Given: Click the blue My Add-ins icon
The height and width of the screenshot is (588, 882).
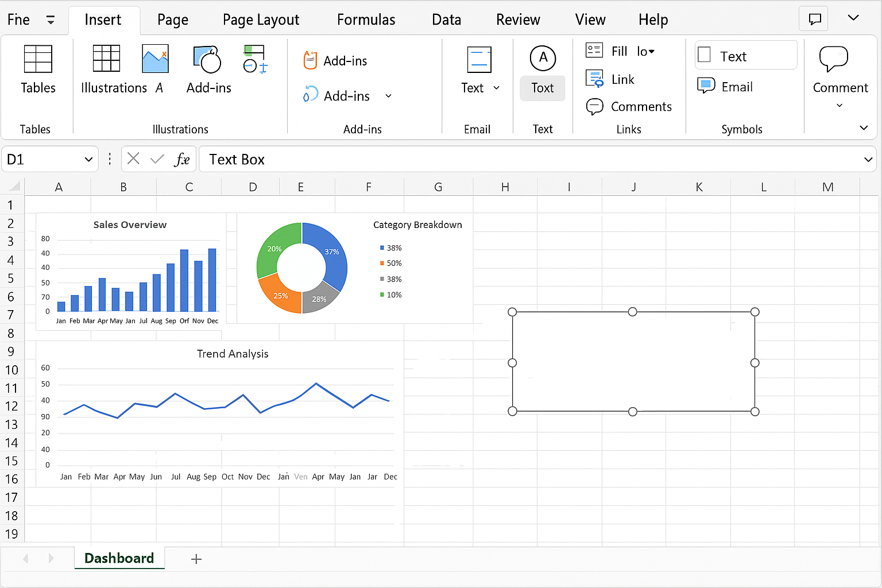Looking at the screenshot, I should [x=310, y=94].
